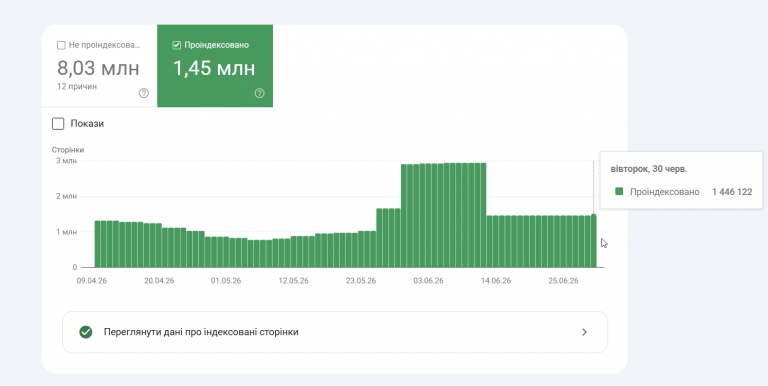Click the bar above 14.06.26 label
Viewport: 768px width, 386px height.
tap(496, 241)
